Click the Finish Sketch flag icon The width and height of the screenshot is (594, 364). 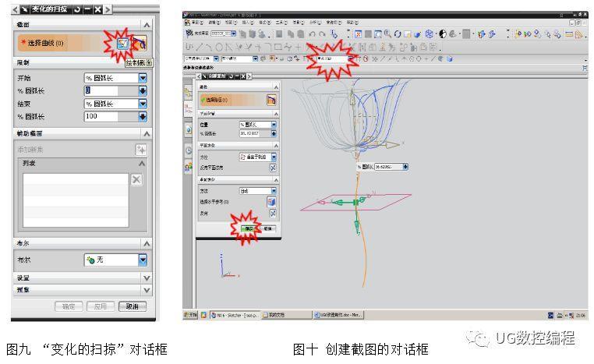click(189, 34)
